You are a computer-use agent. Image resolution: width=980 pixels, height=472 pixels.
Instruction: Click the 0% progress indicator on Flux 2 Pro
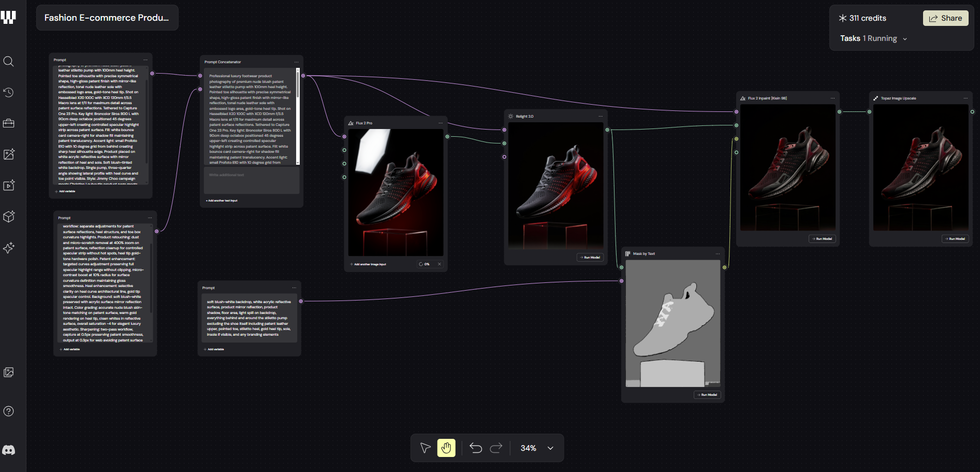coord(425,264)
